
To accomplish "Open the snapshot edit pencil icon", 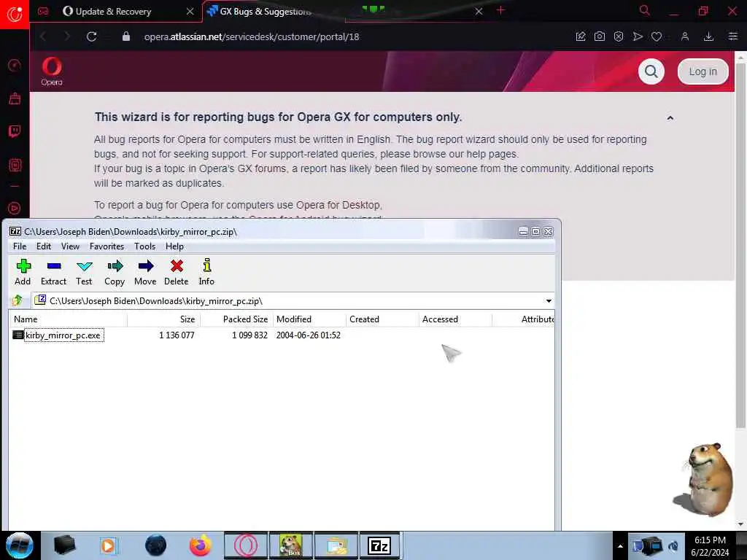I will pos(580,36).
